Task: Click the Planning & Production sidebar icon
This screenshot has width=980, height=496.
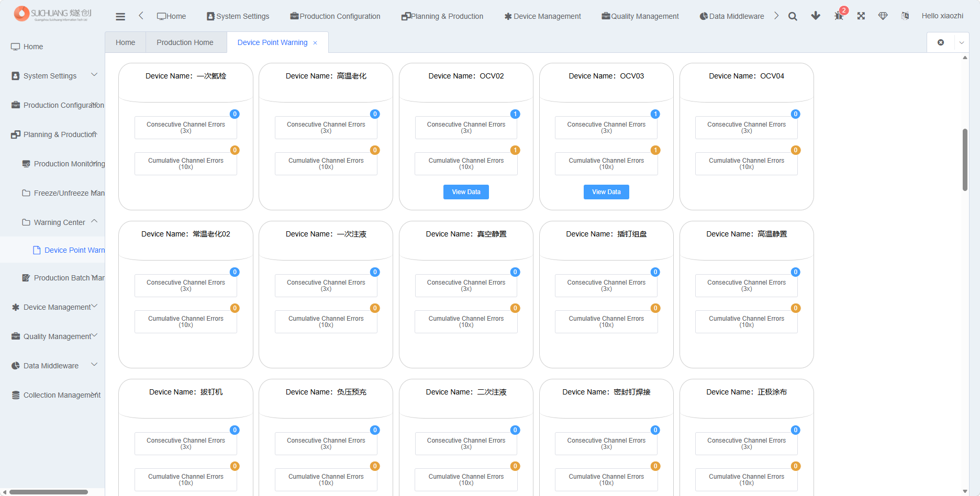Action: pyautogui.click(x=16, y=134)
